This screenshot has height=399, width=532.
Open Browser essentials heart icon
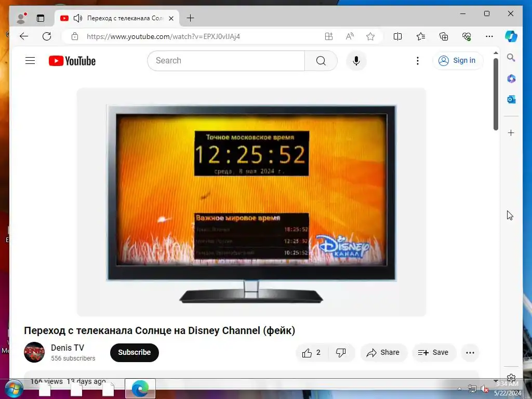click(467, 36)
